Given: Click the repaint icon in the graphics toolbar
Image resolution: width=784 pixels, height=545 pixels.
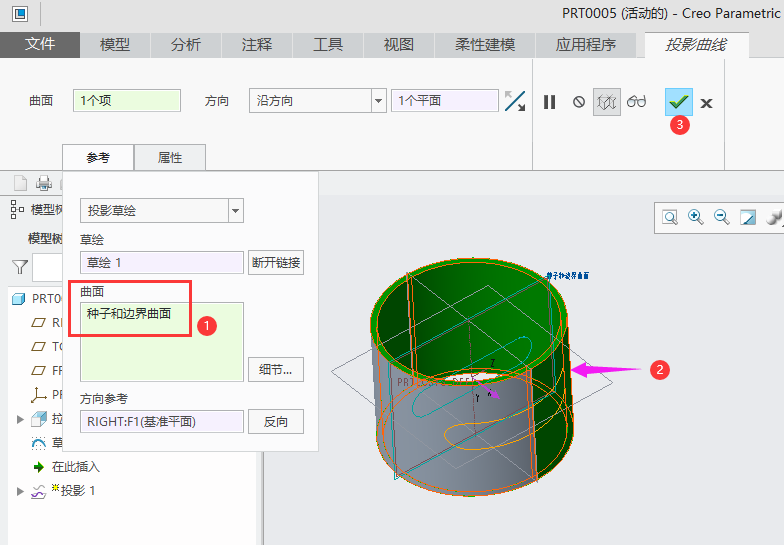Looking at the screenshot, I should 748,217.
